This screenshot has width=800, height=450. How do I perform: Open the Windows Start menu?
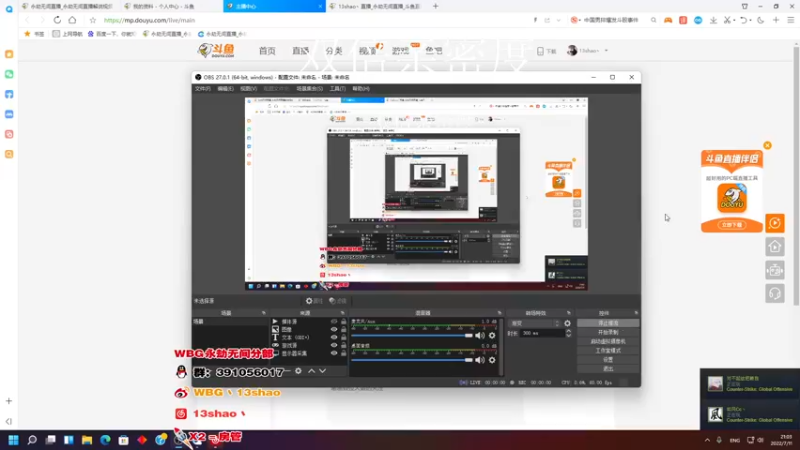tap(13, 440)
